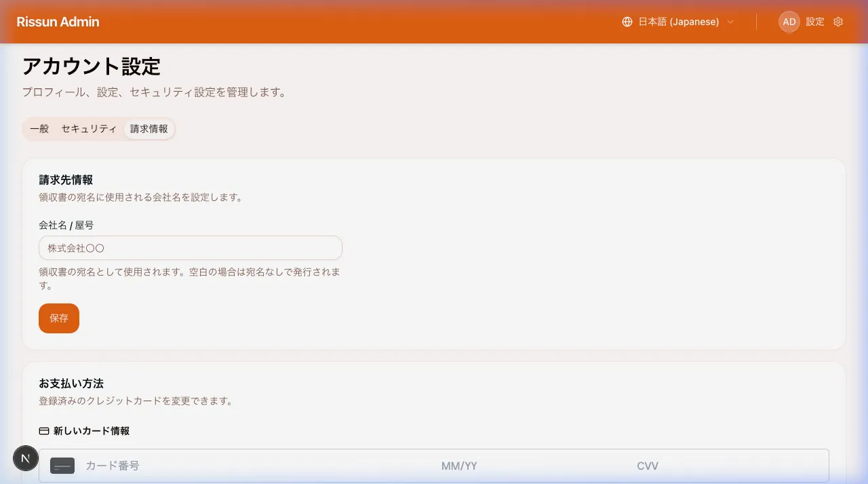The image size is (868, 484).
Task: Select the 請求情報 tab
Action: (149, 128)
